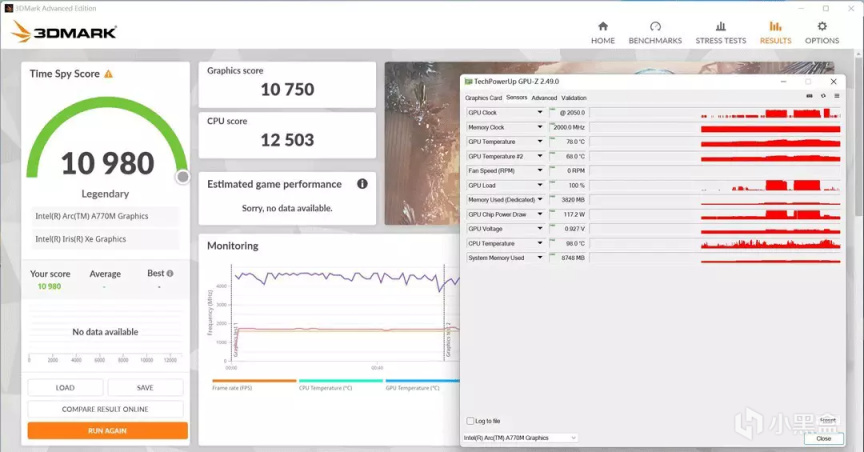Screen dimensions: 864x452
Task: Expand the GPU Clock sensor dropdown
Action: (540, 112)
